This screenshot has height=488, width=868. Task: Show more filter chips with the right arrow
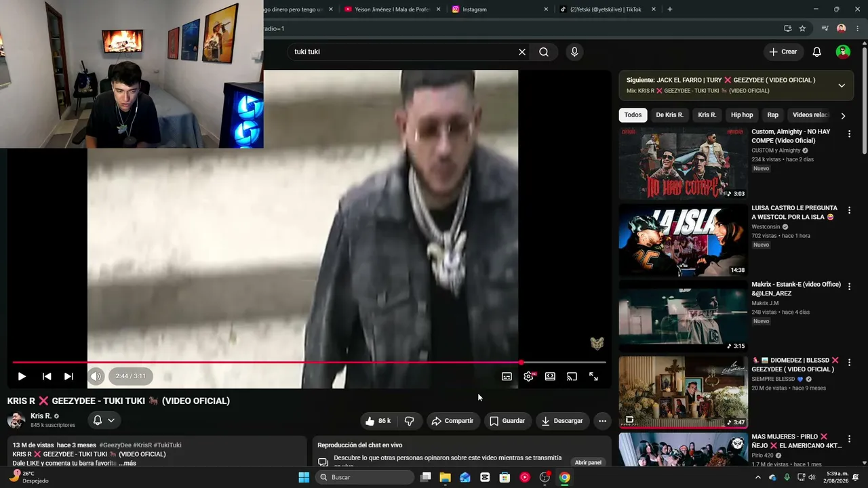click(x=843, y=116)
